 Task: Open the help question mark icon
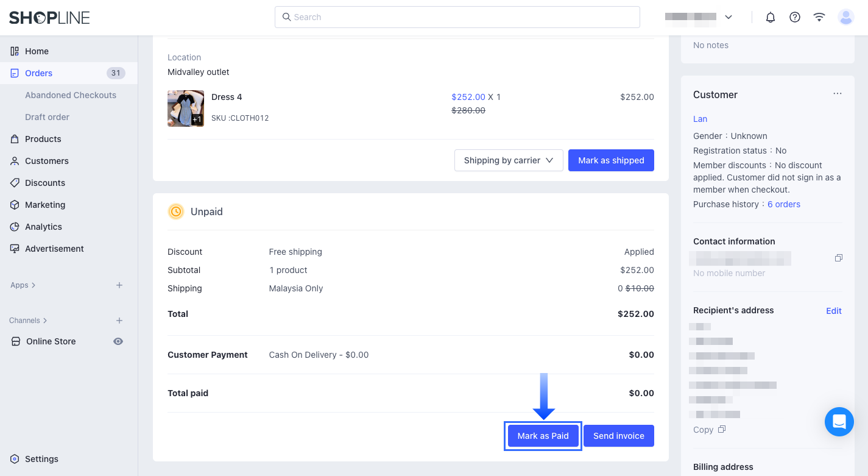[x=795, y=17]
